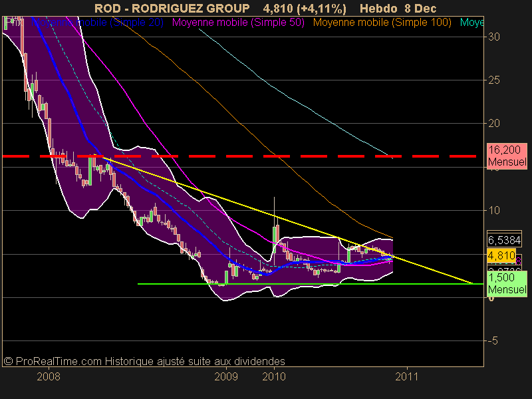Select the Moyenne mobile (Simple 50) legend entry

pos(238,23)
